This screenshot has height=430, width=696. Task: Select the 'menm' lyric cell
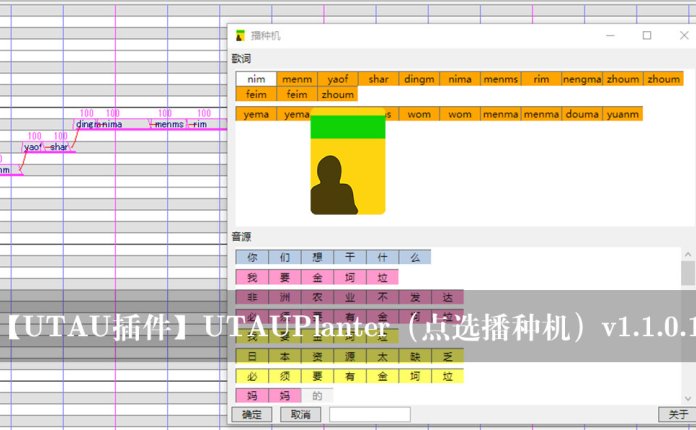tap(297, 79)
